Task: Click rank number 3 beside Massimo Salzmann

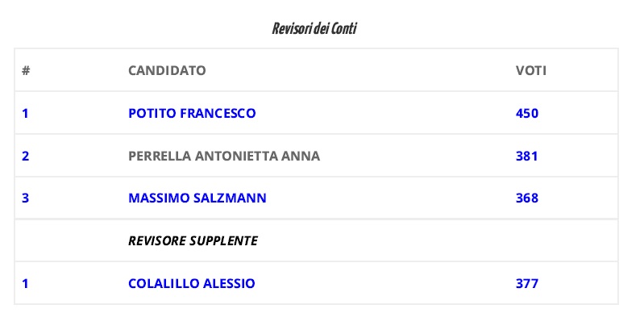Action: click(25, 198)
